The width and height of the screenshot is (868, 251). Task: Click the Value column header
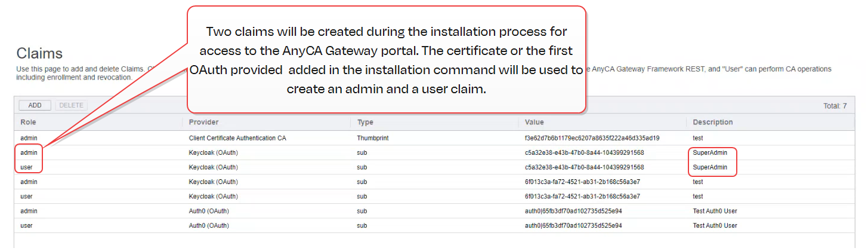(535, 122)
